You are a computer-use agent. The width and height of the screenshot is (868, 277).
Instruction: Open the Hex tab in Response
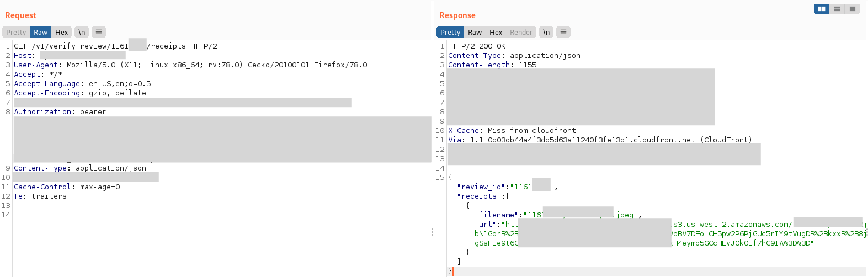496,33
